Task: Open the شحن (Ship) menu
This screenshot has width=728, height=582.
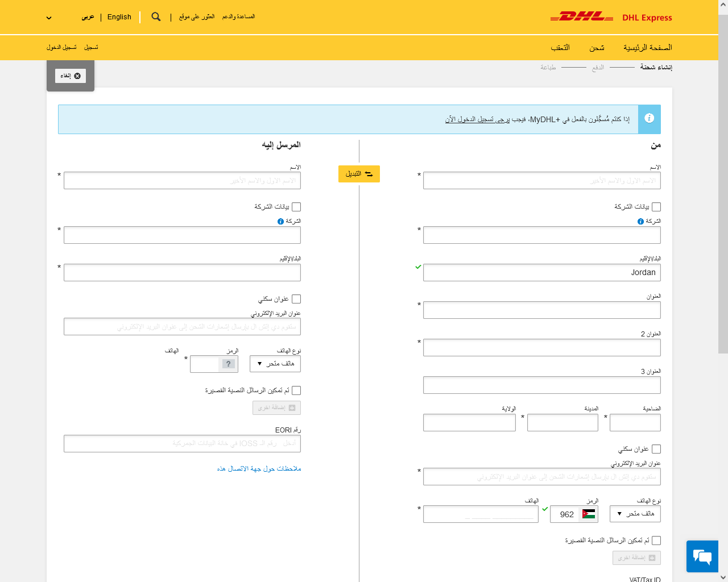Action: click(597, 48)
